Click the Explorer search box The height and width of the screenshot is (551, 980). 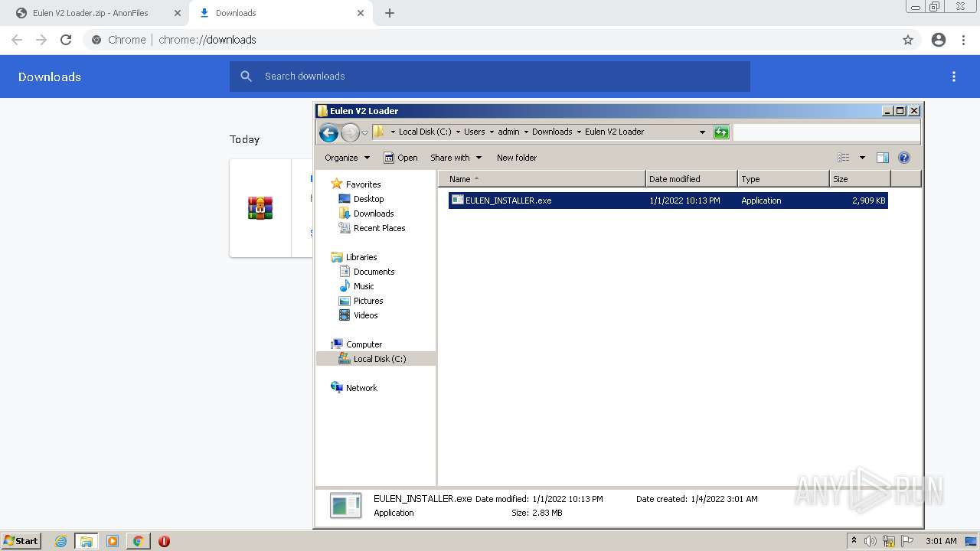(x=826, y=132)
